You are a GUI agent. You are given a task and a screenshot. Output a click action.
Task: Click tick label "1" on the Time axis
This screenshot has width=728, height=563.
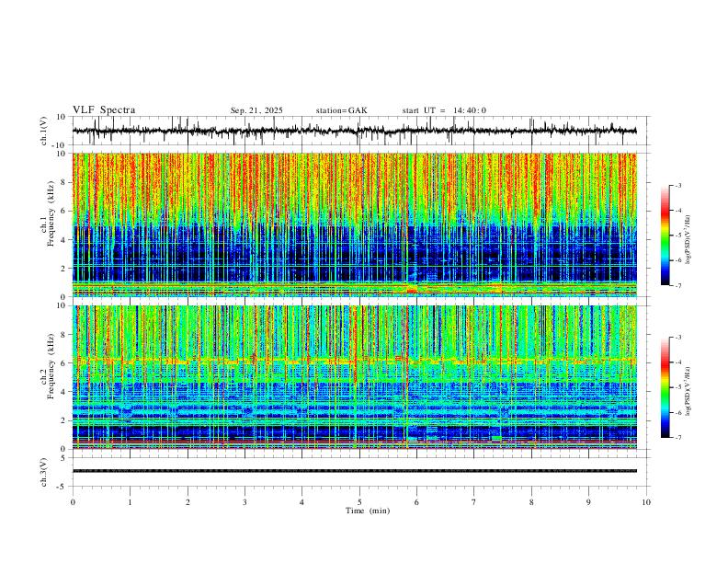pos(130,502)
